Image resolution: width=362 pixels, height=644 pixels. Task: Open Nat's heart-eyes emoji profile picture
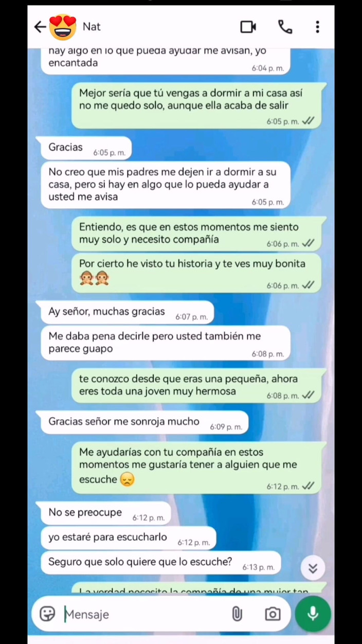tap(63, 27)
